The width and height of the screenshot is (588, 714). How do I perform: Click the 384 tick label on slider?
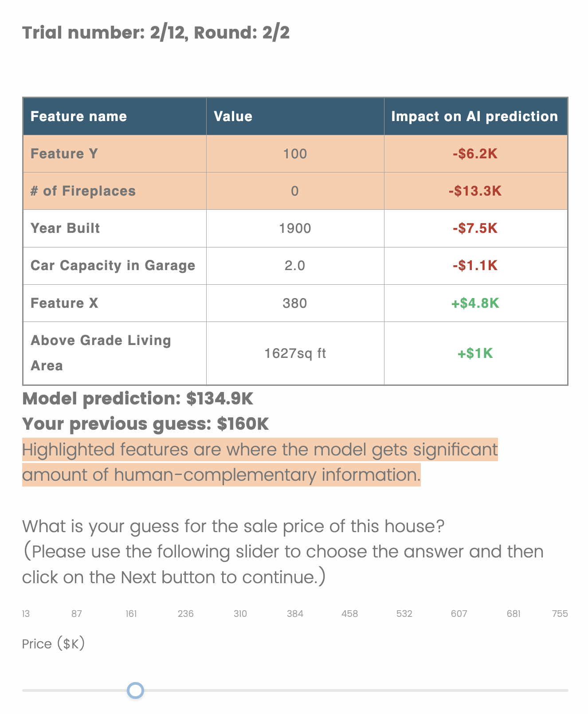click(x=295, y=614)
